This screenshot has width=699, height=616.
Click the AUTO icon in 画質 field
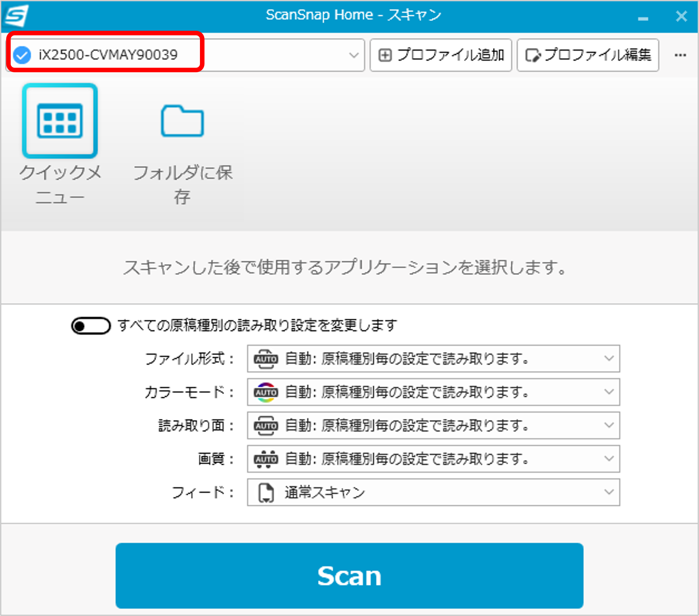pyautogui.click(x=265, y=459)
